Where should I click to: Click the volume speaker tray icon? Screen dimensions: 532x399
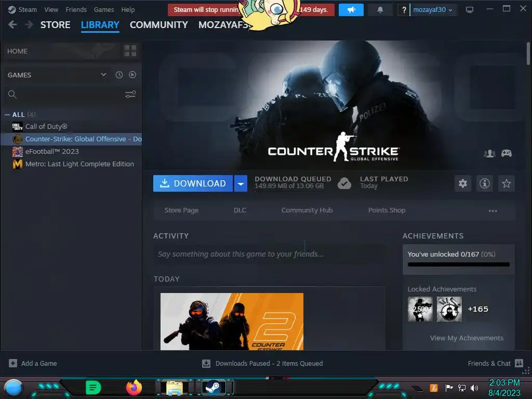pos(474,388)
